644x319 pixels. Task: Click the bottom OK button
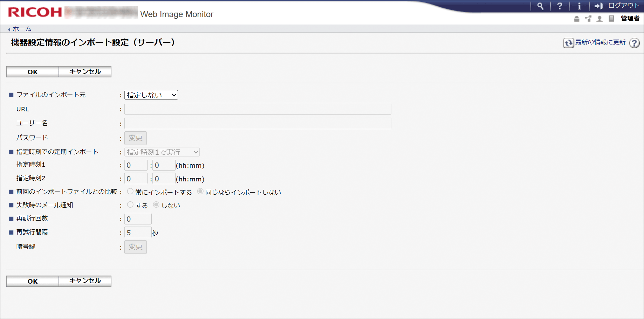click(33, 281)
